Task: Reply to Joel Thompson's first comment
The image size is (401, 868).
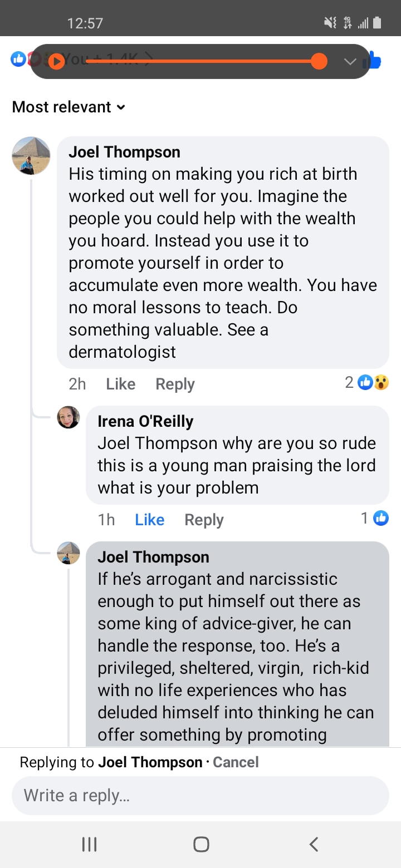Action: [x=175, y=384]
